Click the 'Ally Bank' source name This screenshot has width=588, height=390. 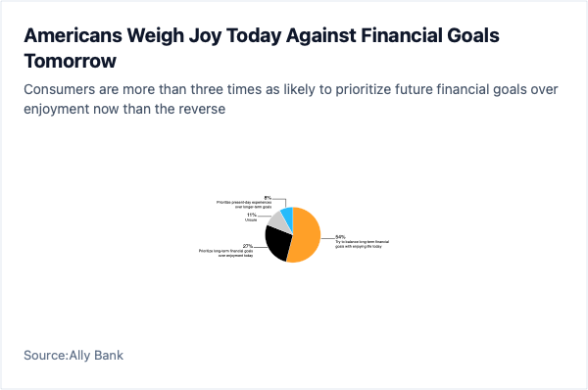[96, 355]
